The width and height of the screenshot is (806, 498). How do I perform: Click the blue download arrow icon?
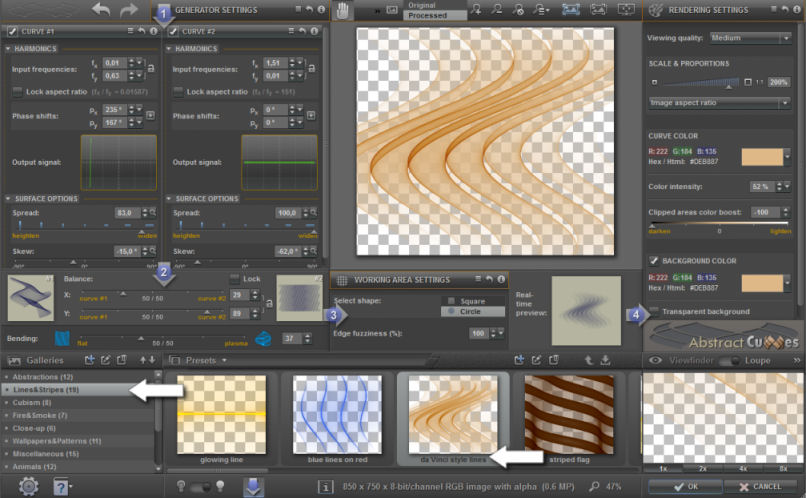pos(254,486)
